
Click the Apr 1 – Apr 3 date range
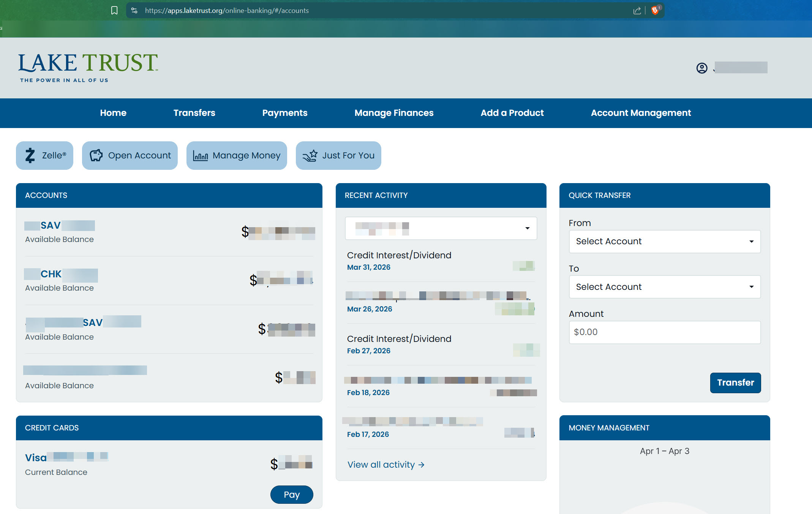[665, 451]
